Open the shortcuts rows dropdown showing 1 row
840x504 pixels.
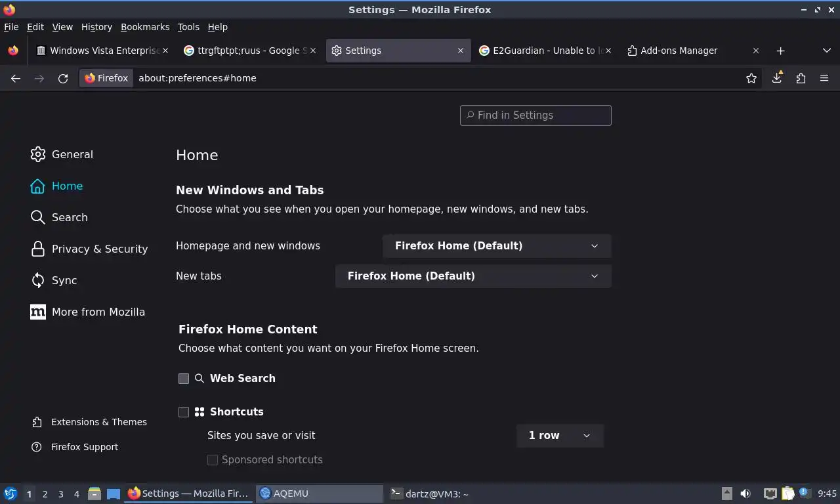click(x=560, y=436)
